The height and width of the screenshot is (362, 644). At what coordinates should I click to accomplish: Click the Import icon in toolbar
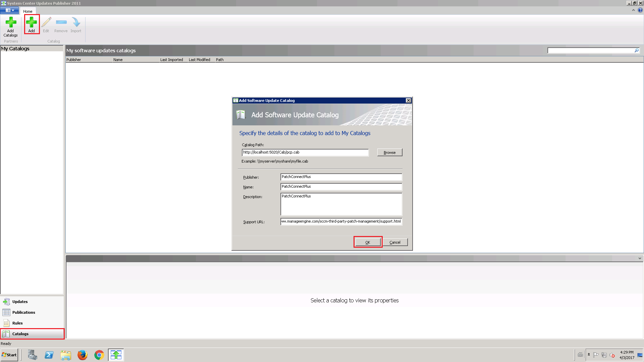coord(76,24)
